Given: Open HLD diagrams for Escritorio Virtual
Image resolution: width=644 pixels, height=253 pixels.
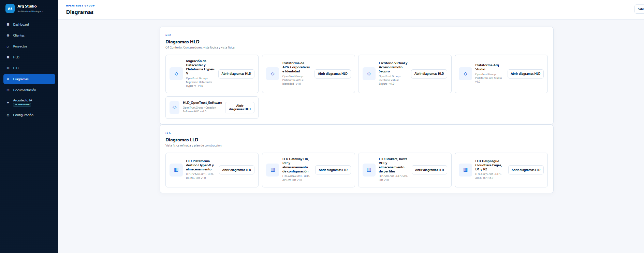Looking at the screenshot, I should point(429,74).
